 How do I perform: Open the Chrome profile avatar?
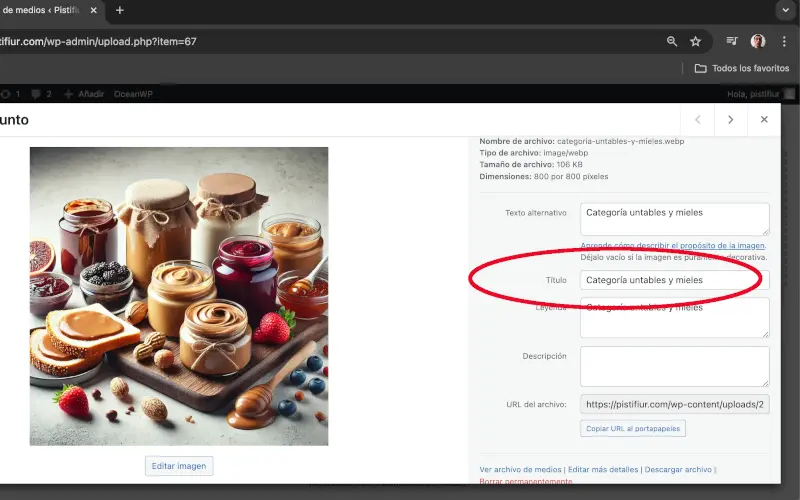point(758,41)
